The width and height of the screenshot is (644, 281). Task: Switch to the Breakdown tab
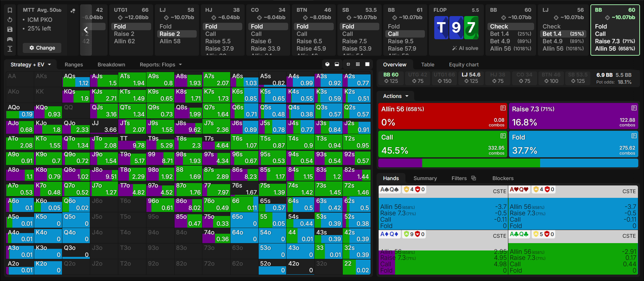coord(111,65)
